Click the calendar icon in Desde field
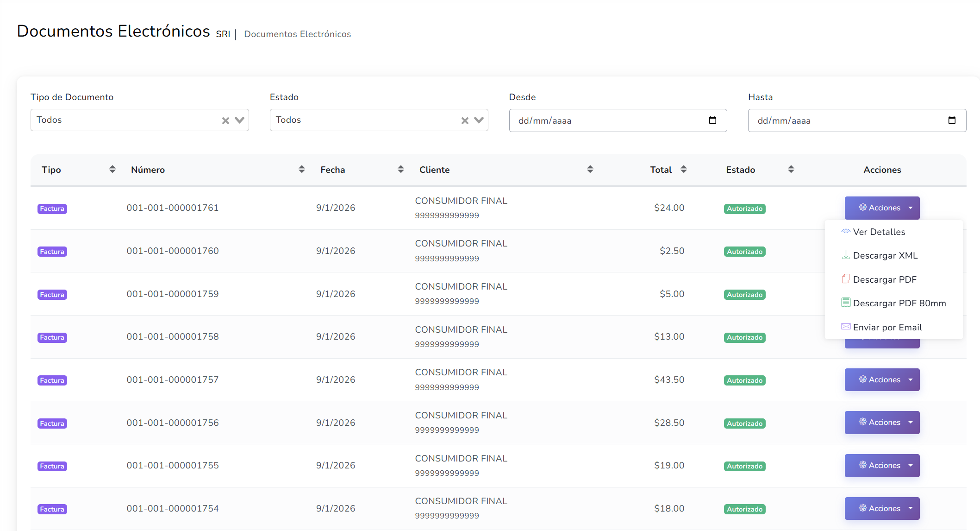 712,120
